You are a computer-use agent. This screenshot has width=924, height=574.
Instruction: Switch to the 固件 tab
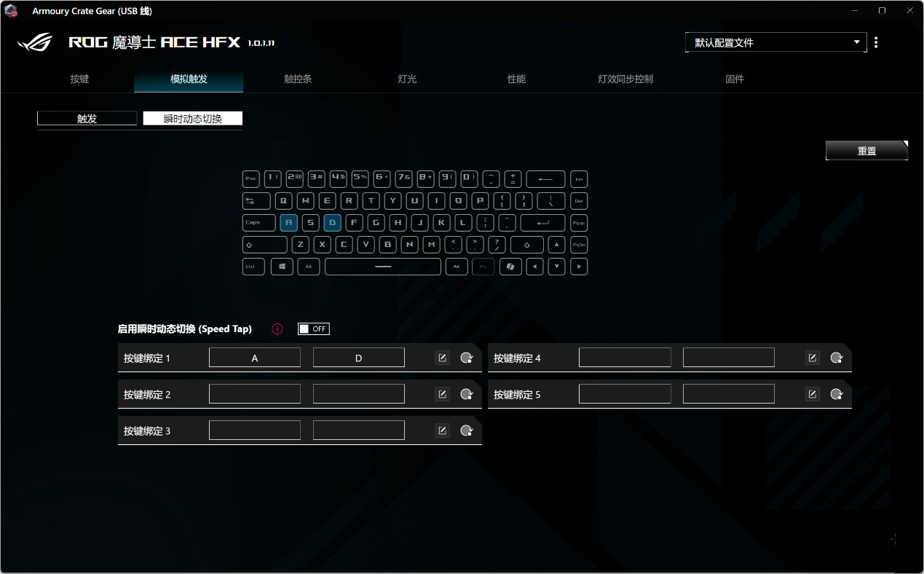[x=735, y=79]
